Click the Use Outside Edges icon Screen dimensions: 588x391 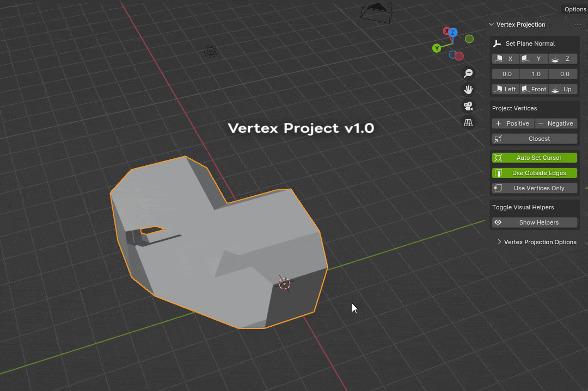498,173
